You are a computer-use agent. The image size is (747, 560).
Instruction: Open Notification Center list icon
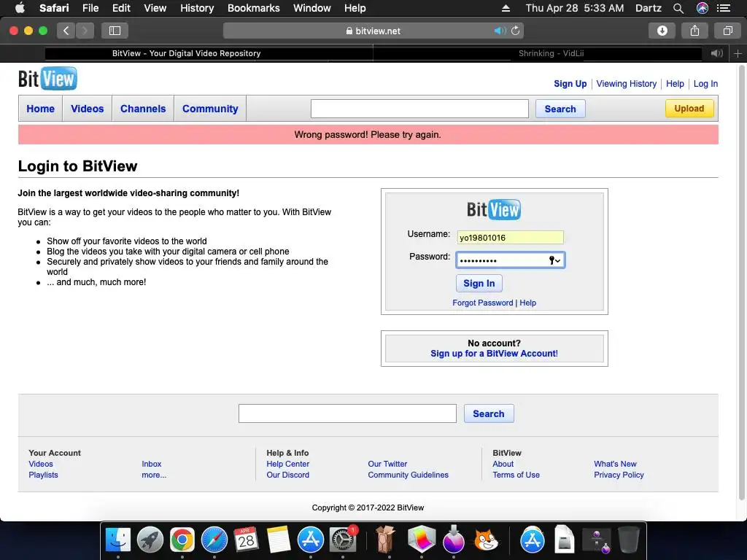[724, 8]
